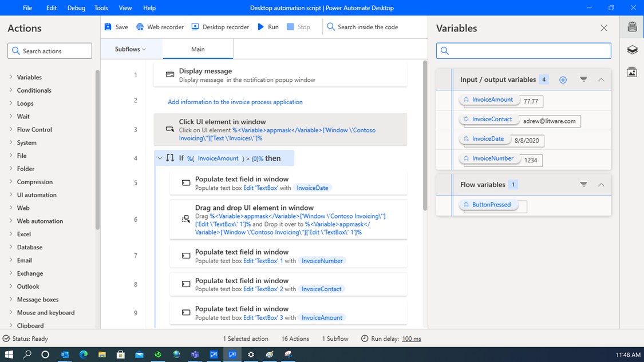Save the flow using the Save icon
Viewport: 644px width, 362px height.
coord(116,26)
